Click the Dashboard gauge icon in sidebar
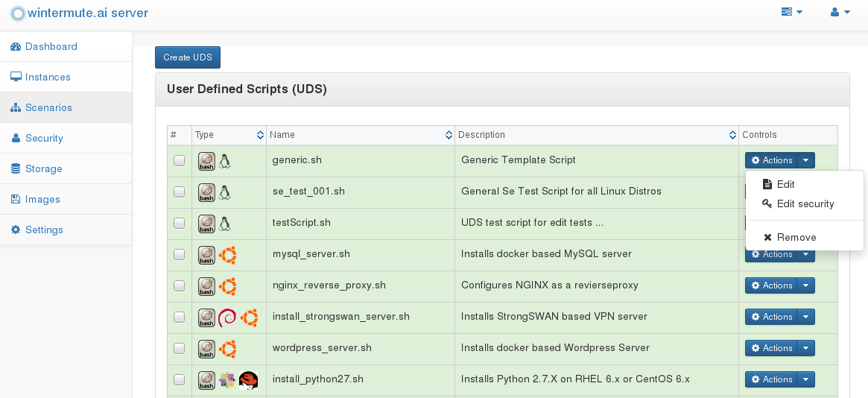 coord(16,46)
